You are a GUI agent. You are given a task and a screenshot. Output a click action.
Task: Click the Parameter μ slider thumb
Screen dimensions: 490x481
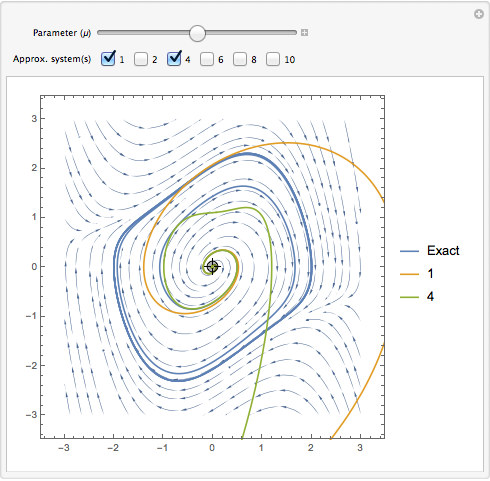[x=197, y=33]
